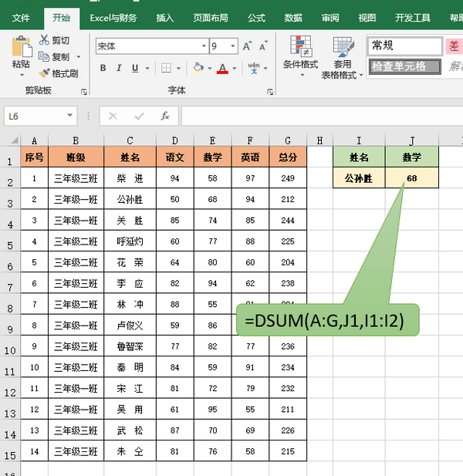Switch to the 页面布局 tab
The width and height of the screenshot is (463, 476).
pyautogui.click(x=211, y=19)
